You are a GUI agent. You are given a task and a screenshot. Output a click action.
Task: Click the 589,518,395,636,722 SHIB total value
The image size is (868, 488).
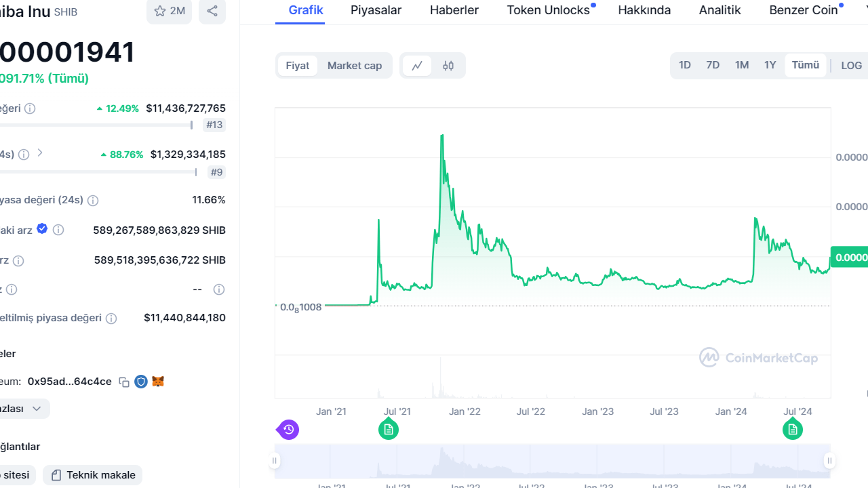[160, 260]
